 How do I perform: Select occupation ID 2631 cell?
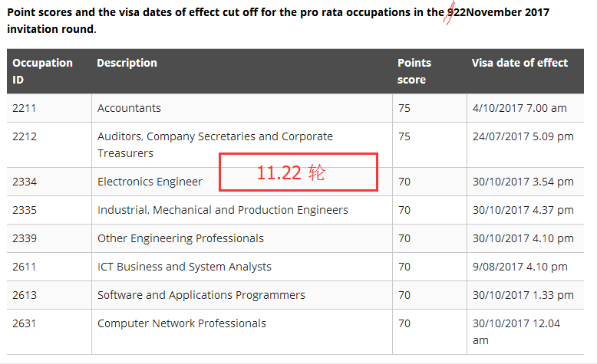pyautogui.click(x=25, y=323)
